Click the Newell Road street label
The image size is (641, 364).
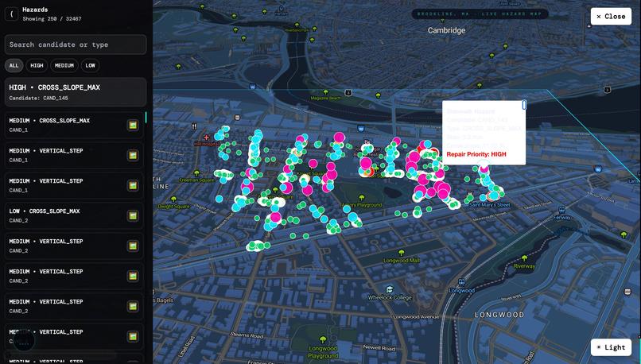(379, 348)
